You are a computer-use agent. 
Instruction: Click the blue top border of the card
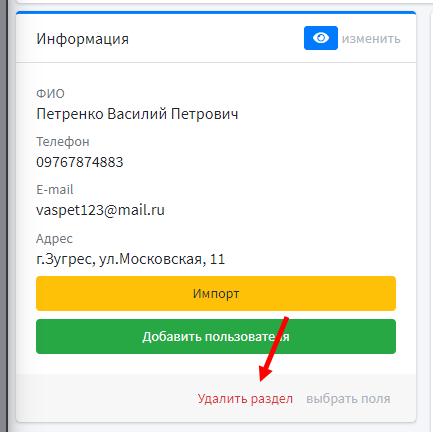pyautogui.click(x=216, y=13)
